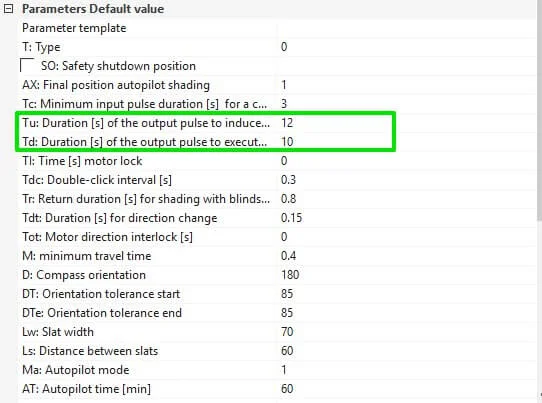Edit Orientation tolerance end value 85
Image resolution: width=542 pixels, height=403 pixels.
(x=287, y=313)
